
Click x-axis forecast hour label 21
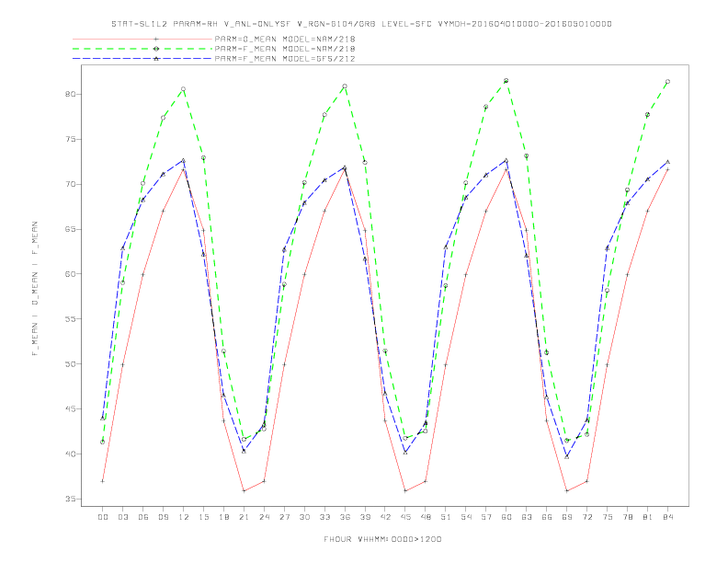coord(244,517)
